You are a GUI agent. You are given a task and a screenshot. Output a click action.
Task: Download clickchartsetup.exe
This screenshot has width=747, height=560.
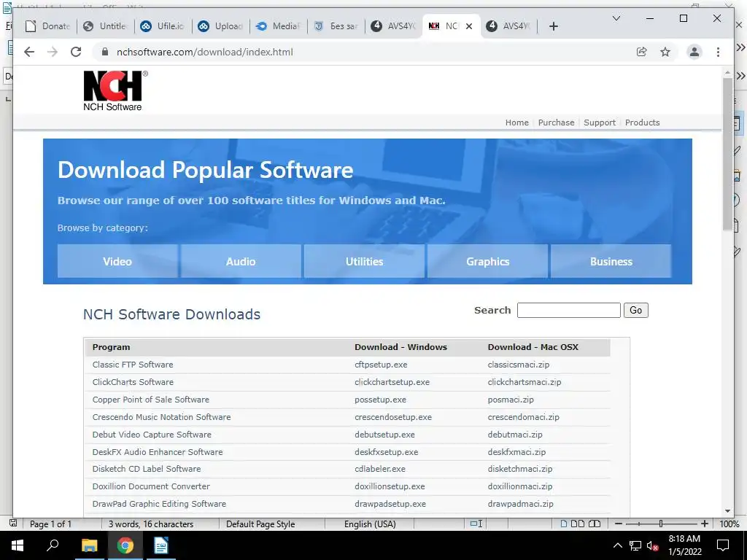(x=392, y=382)
